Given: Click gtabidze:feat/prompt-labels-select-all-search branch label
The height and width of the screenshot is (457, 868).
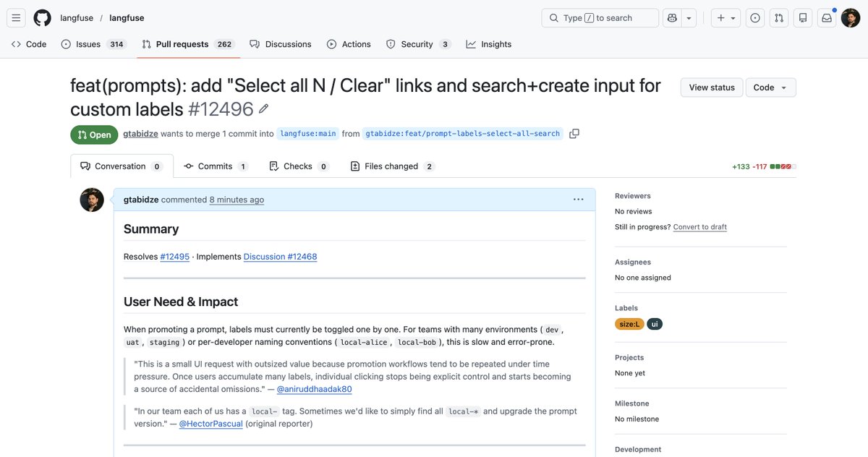Looking at the screenshot, I should 463,134.
